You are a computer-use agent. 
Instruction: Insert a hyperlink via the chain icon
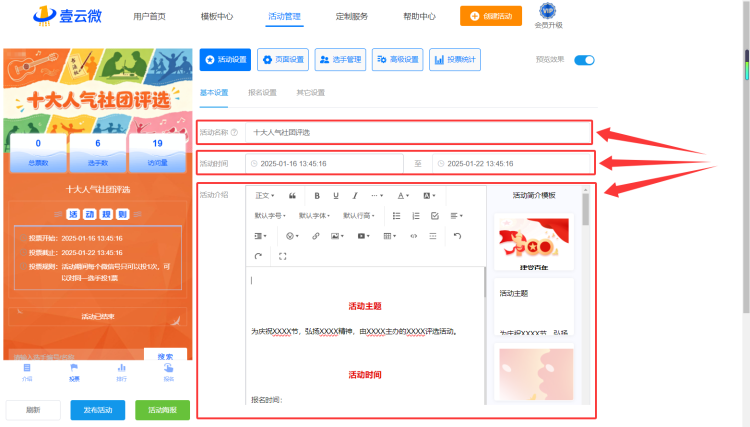(x=316, y=236)
